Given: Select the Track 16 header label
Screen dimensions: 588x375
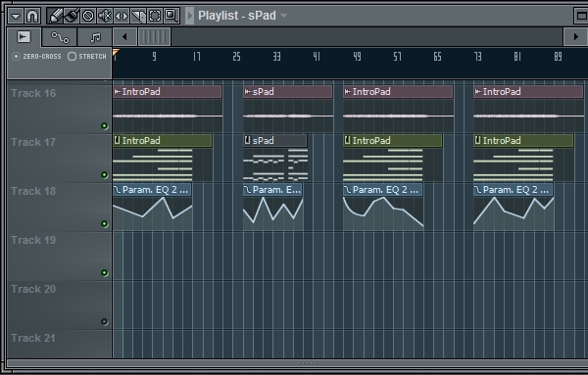Looking at the screenshot, I should (33, 93).
